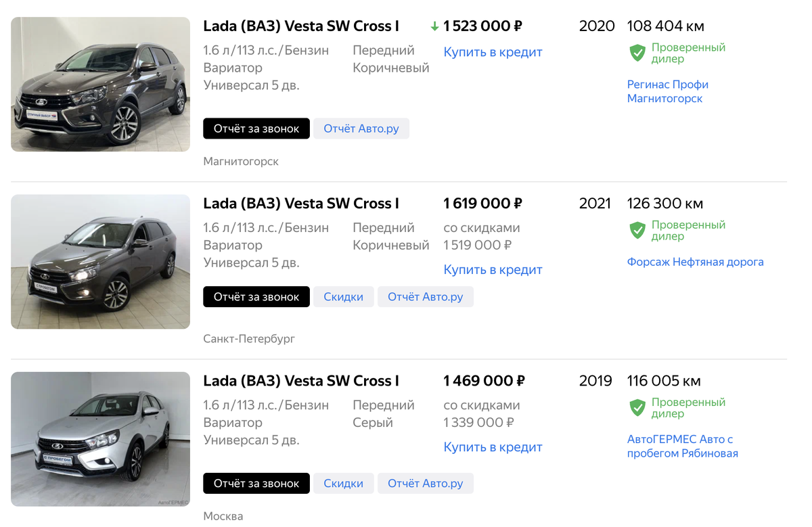Open Скидки for the 1 619 000 ₽ car

coord(343,296)
